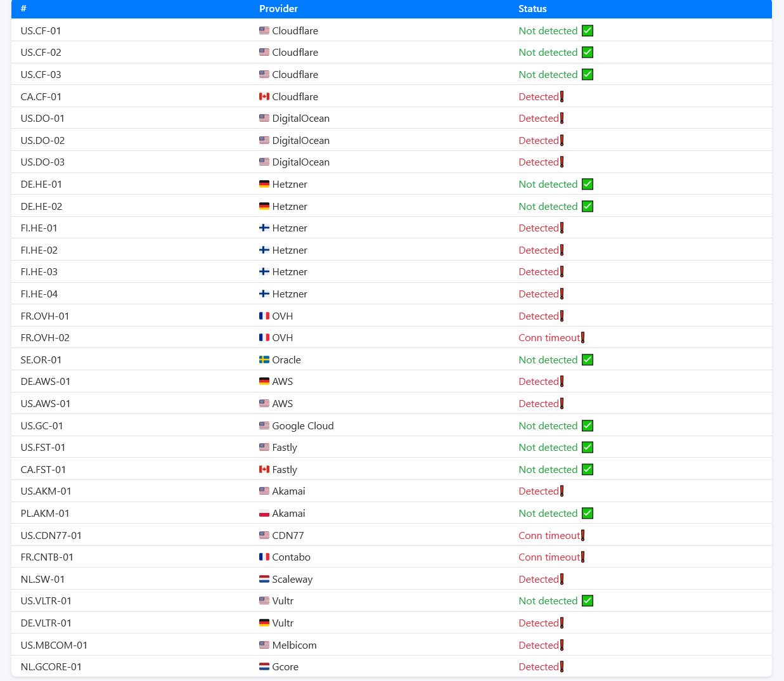Image resolution: width=784 pixels, height=681 pixels.
Task: Click the Finland flag icon in the FI.HE-01 row
Action: point(264,228)
